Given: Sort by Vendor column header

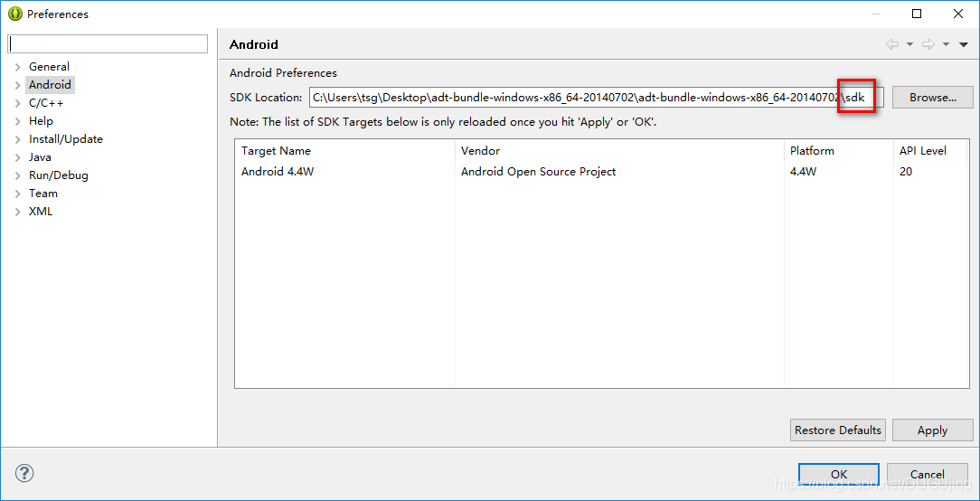Looking at the screenshot, I should pos(619,151).
